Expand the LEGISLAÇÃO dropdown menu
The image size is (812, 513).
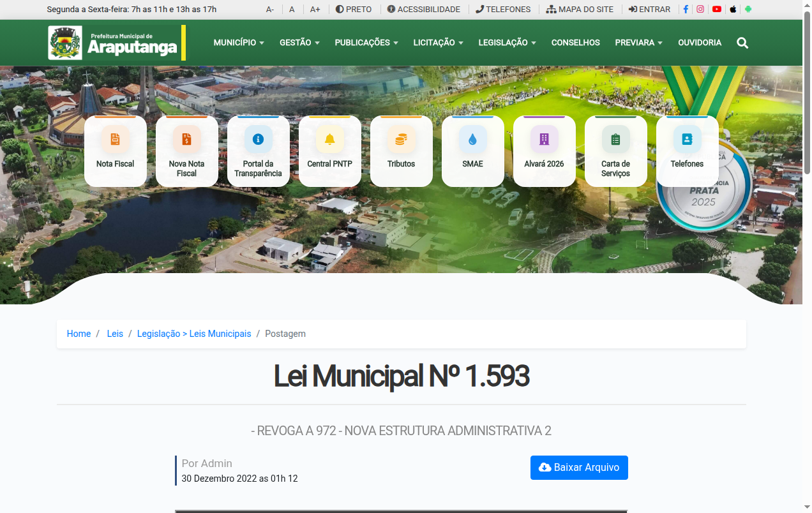click(x=507, y=43)
